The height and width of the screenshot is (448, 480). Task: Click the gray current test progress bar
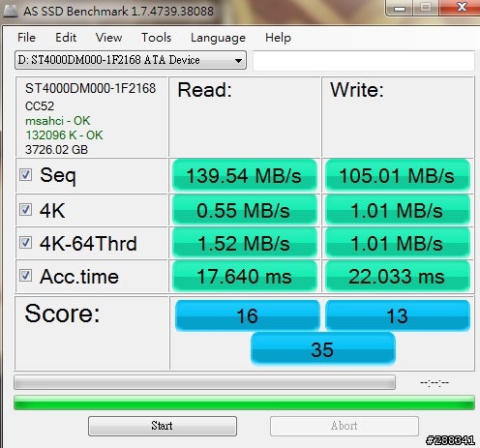pyautogui.click(x=204, y=382)
